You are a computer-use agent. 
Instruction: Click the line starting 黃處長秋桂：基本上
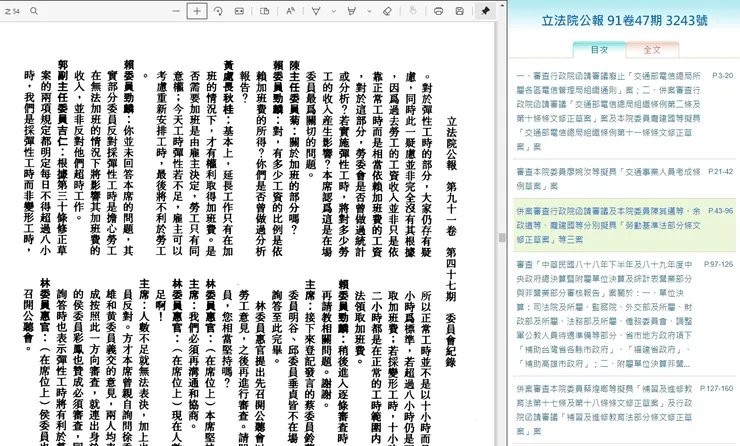[x=228, y=157]
